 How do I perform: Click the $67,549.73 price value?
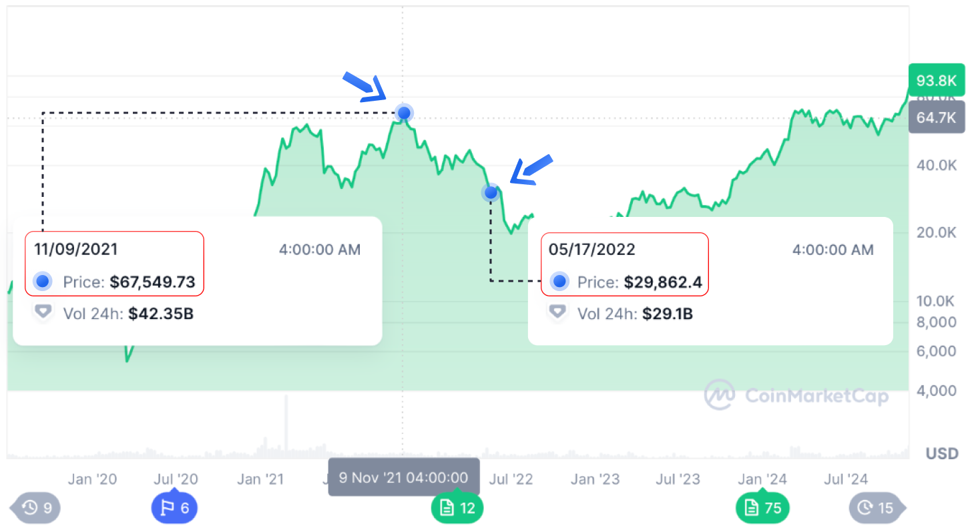(153, 282)
